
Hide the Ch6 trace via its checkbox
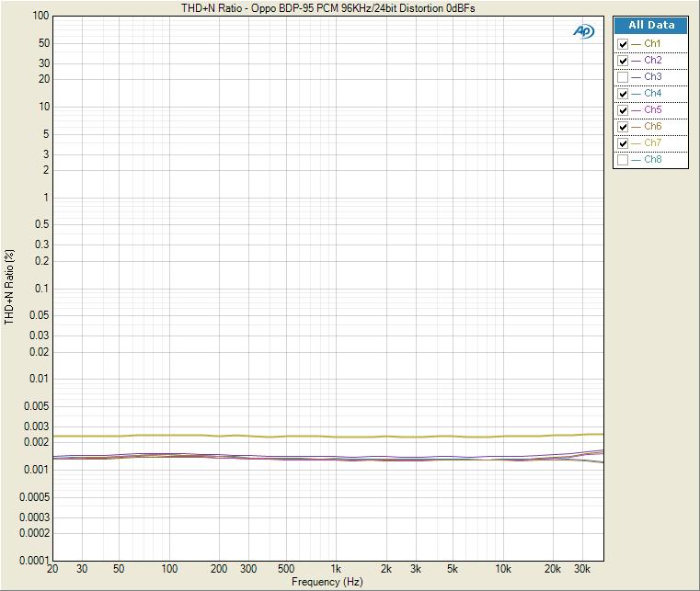point(624,127)
